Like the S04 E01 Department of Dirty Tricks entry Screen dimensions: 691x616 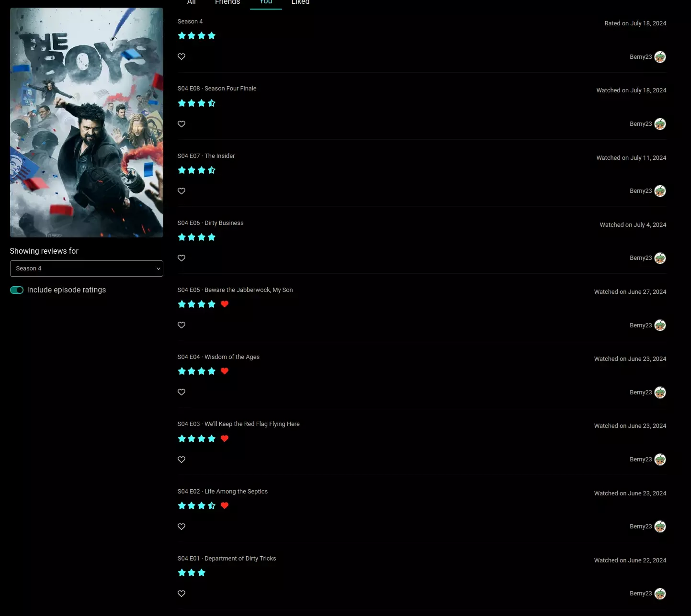click(181, 594)
